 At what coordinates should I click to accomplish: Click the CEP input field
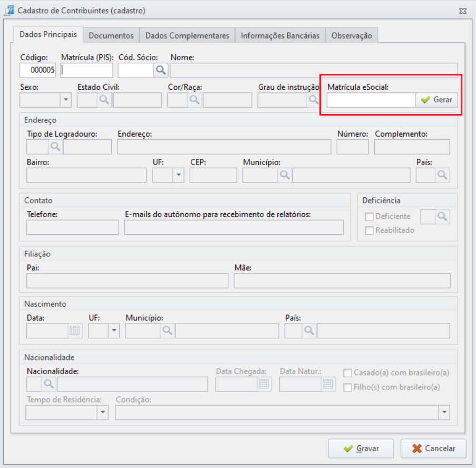pos(213,175)
